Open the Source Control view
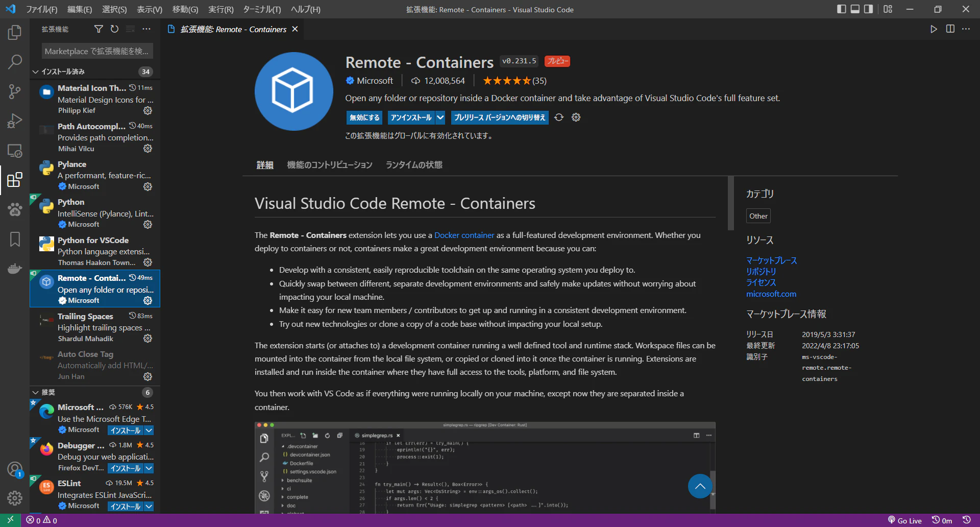Image resolution: width=980 pixels, height=527 pixels. 15,92
